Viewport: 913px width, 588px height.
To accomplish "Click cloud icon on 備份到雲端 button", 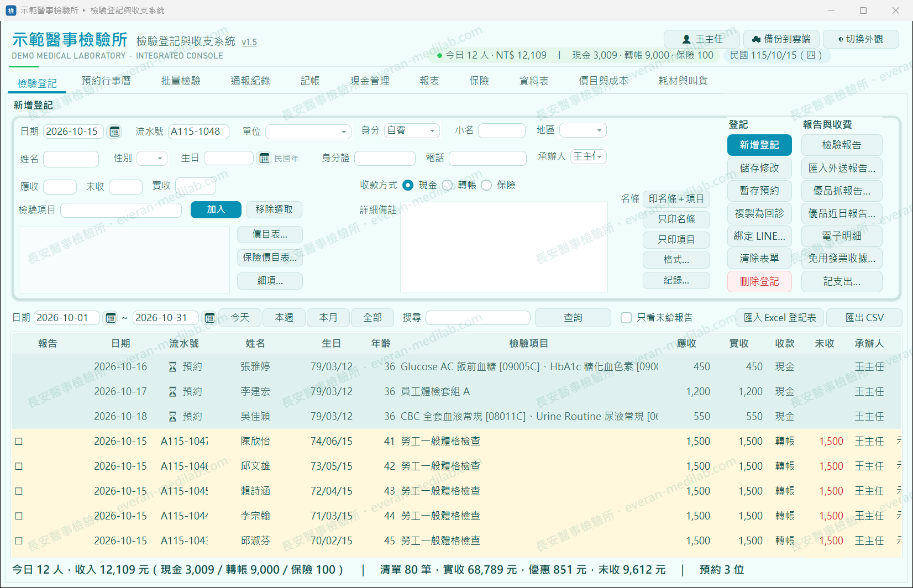I will point(755,39).
